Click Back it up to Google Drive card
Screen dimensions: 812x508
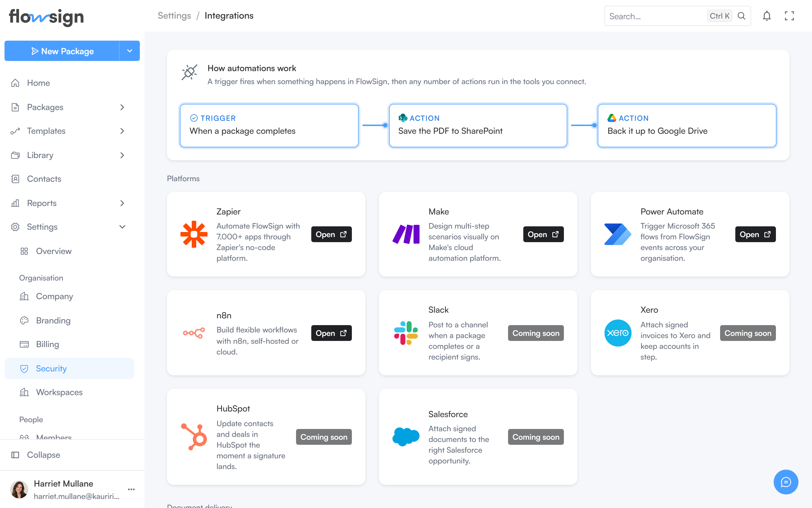(x=687, y=125)
